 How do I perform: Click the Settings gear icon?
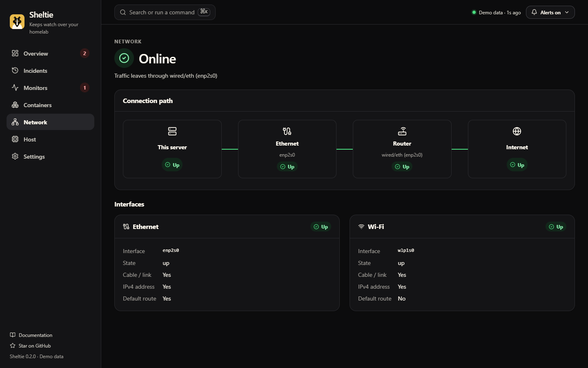(x=15, y=156)
